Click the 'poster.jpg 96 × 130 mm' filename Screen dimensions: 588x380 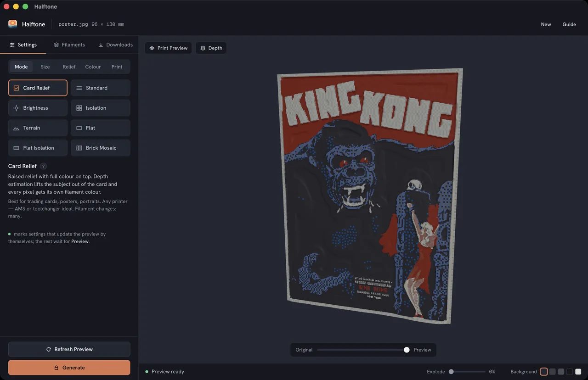pyautogui.click(x=91, y=24)
